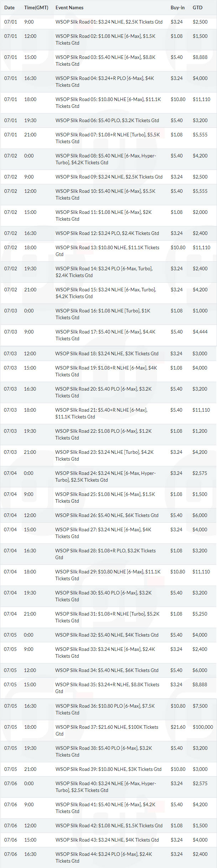Select WSOP Silk Road 05 event name

(108, 103)
